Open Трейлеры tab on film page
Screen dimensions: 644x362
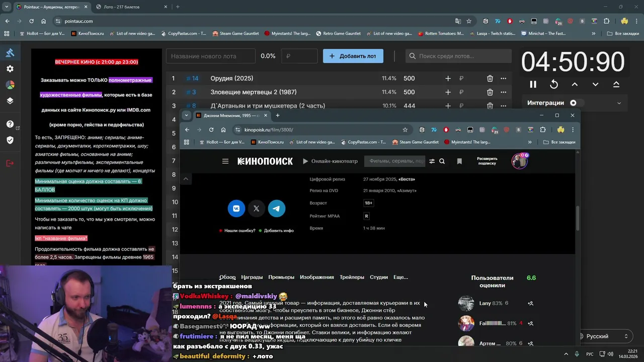352,277
